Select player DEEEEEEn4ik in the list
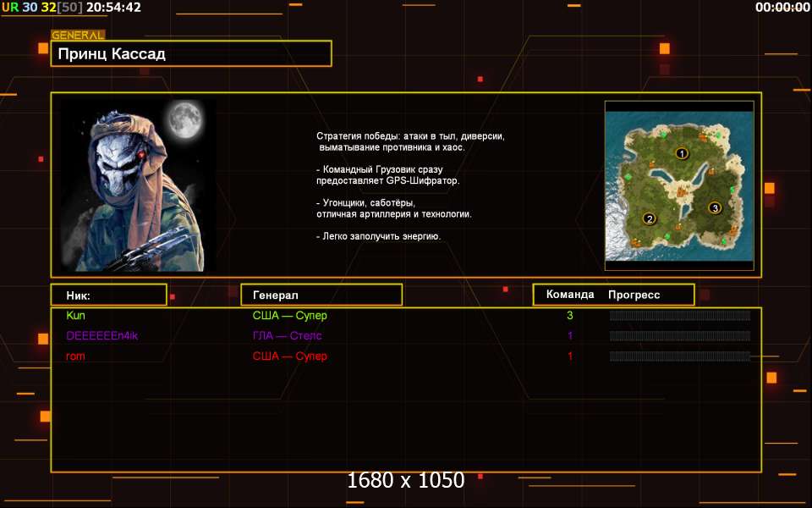This screenshot has width=812, height=508. (x=101, y=336)
